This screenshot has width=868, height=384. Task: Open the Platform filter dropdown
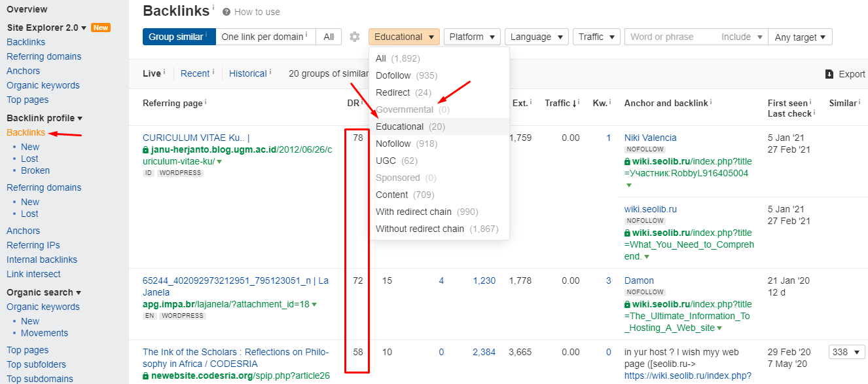tap(472, 37)
